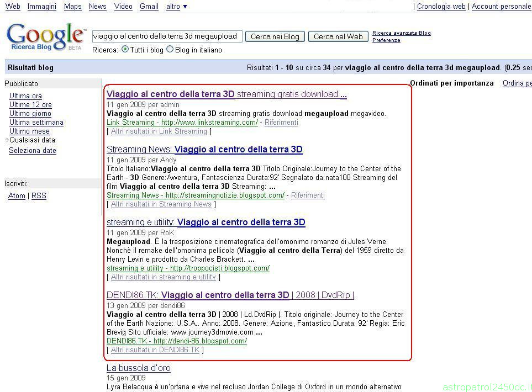This screenshot has width=532, height=392.
Task: Click '11 gen 2009 per admin' text
Action: 143,105
